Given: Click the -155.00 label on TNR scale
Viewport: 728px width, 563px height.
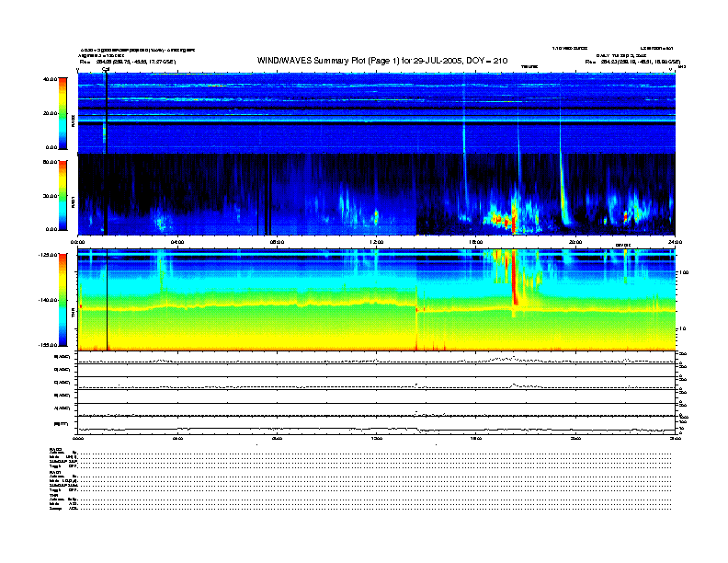Looking at the screenshot, I should click(x=48, y=345).
